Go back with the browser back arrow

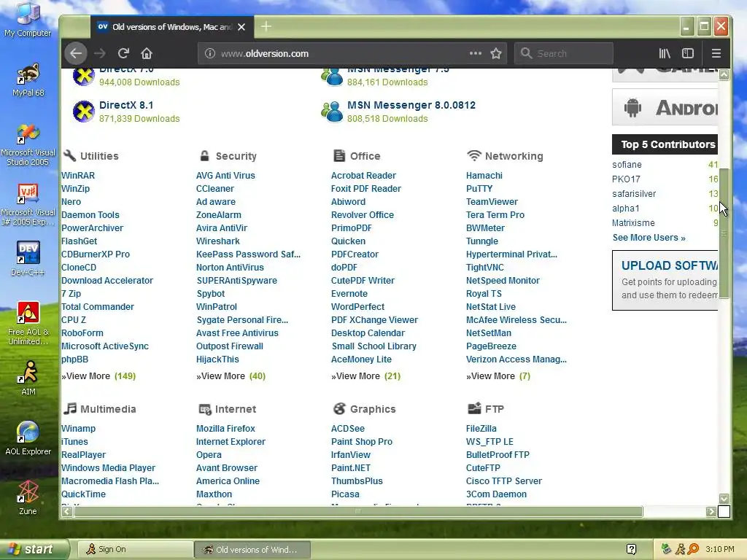(76, 53)
